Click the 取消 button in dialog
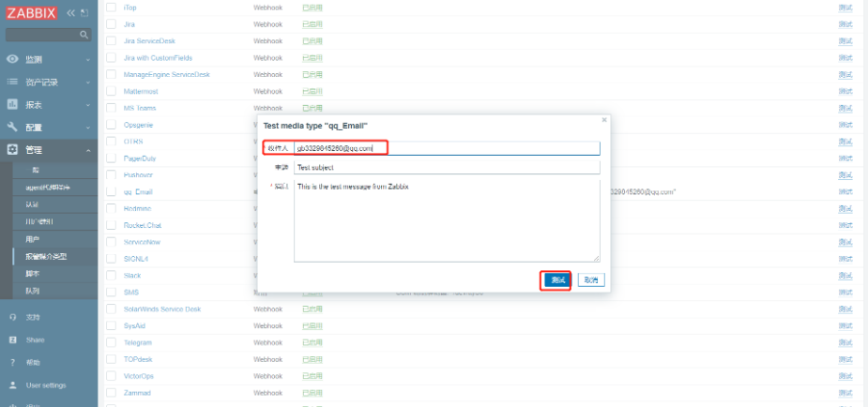 coord(591,280)
